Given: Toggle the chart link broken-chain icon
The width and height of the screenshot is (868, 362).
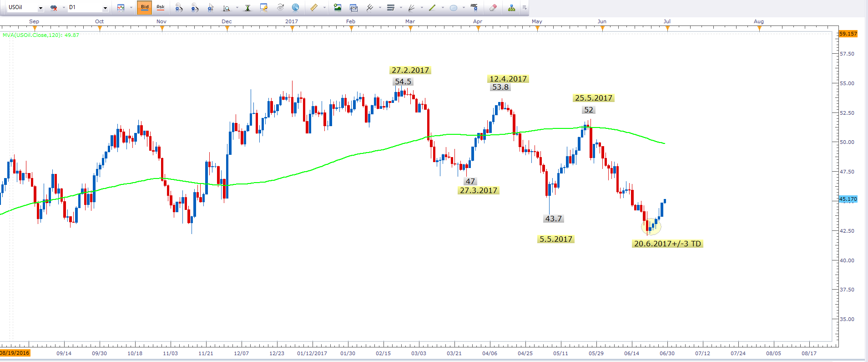Looking at the screenshot, I should tap(54, 8).
